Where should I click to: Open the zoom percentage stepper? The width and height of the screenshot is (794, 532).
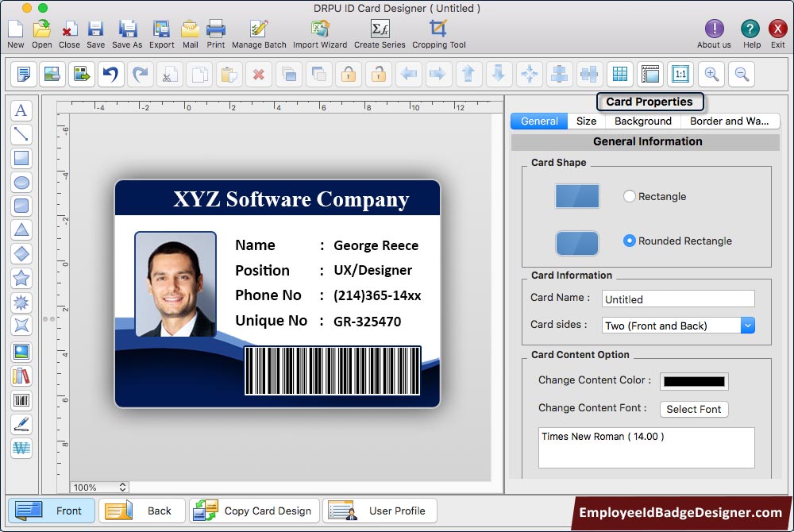(x=122, y=487)
